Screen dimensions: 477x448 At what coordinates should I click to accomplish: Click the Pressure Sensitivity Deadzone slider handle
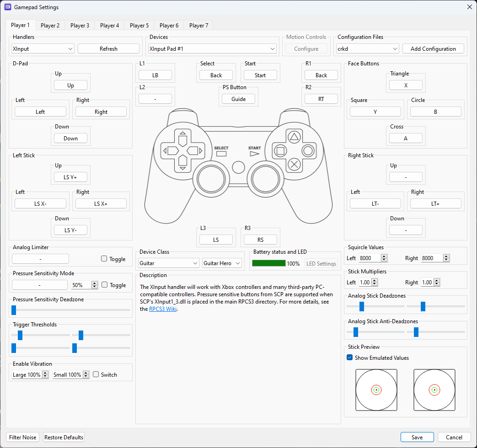pyautogui.click(x=14, y=310)
